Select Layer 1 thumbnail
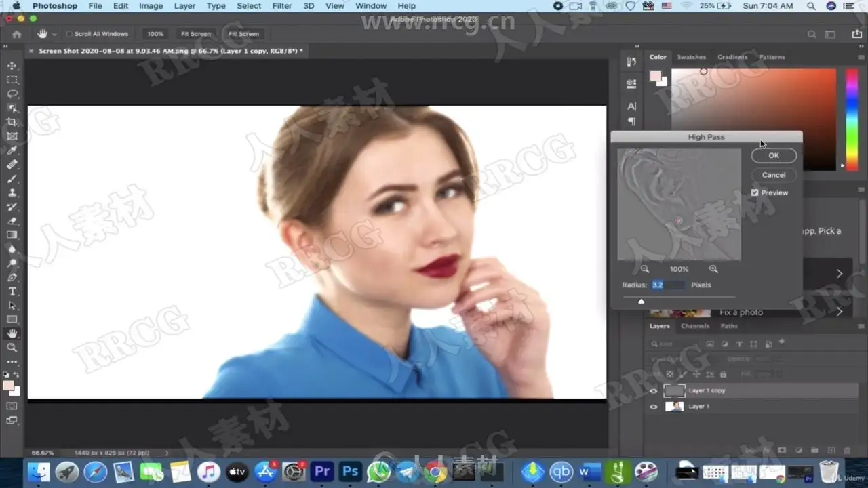Viewport: 868px width, 488px height. click(x=674, y=407)
